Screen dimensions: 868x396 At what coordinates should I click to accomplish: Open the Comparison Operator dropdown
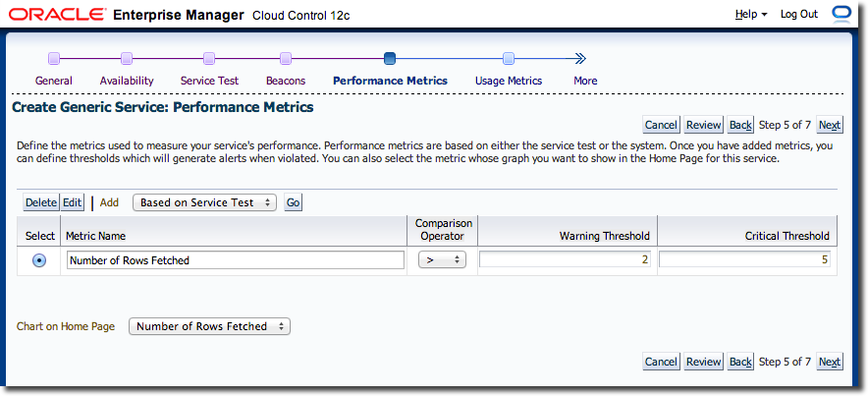tap(442, 260)
